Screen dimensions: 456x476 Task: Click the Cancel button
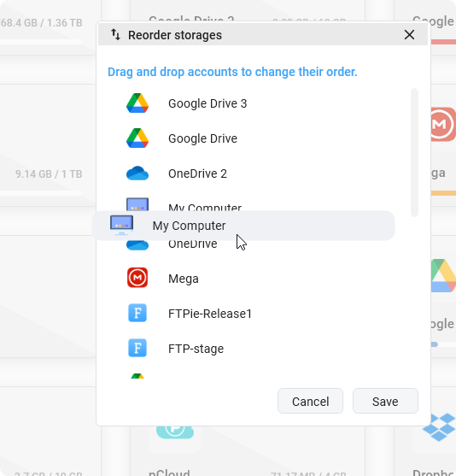[x=310, y=401]
